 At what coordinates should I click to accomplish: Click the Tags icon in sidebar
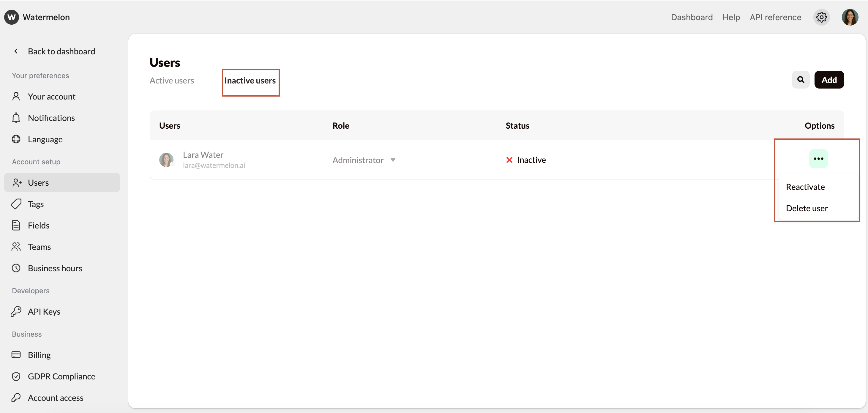click(x=17, y=204)
